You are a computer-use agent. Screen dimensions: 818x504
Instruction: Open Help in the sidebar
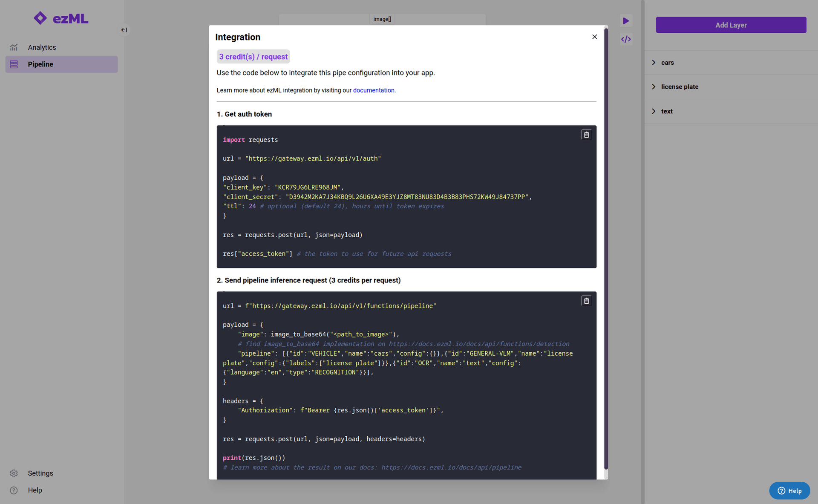tap(61, 490)
